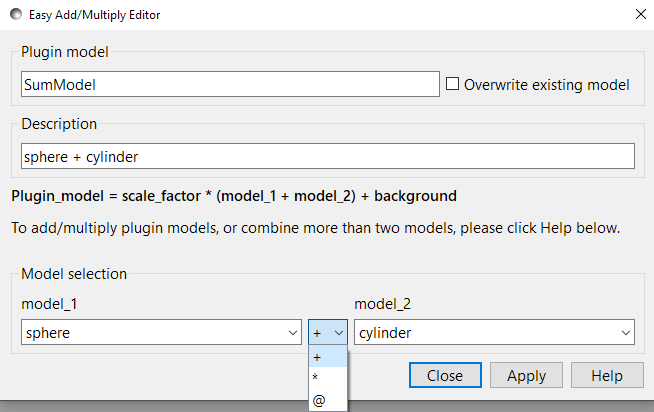Click the Easy Add/Multiply Editor title bar icon
Screen dimensions: 654x412
pos(16,15)
